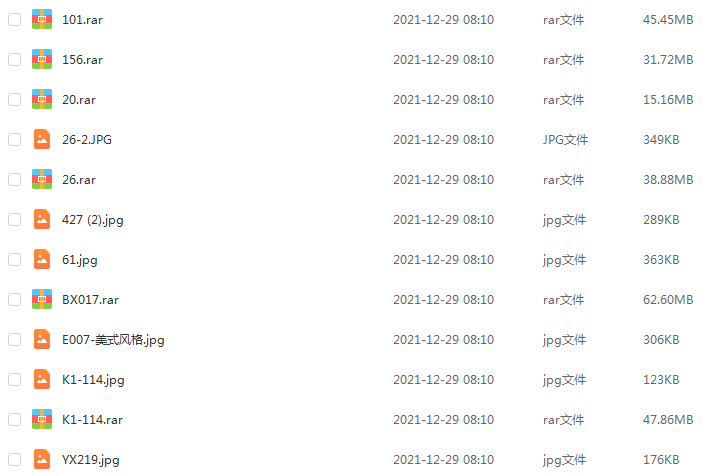
Task: Tick the checkbox for 101.rar
Action: coord(15,20)
